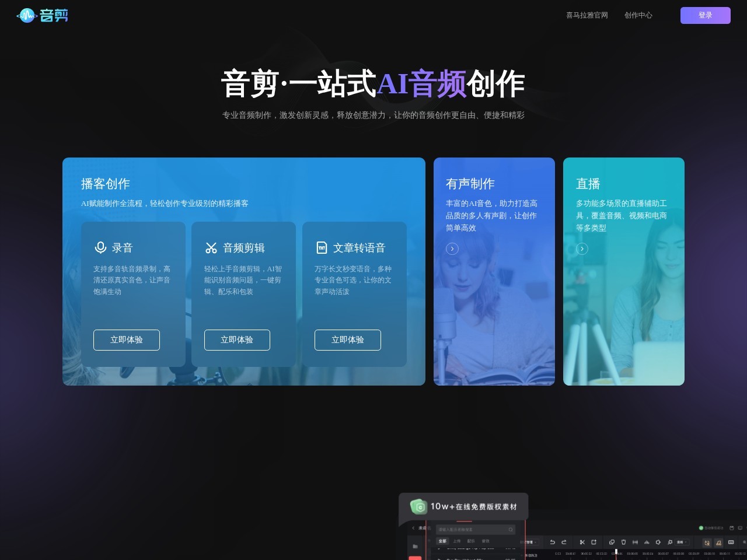Click 立即体验 under the 录音 card
This screenshot has height=560, width=747.
pyautogui.click(x=126, y=340)
